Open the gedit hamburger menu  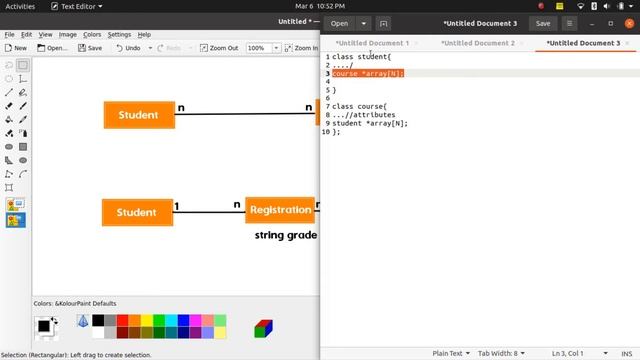pos(569,24)
